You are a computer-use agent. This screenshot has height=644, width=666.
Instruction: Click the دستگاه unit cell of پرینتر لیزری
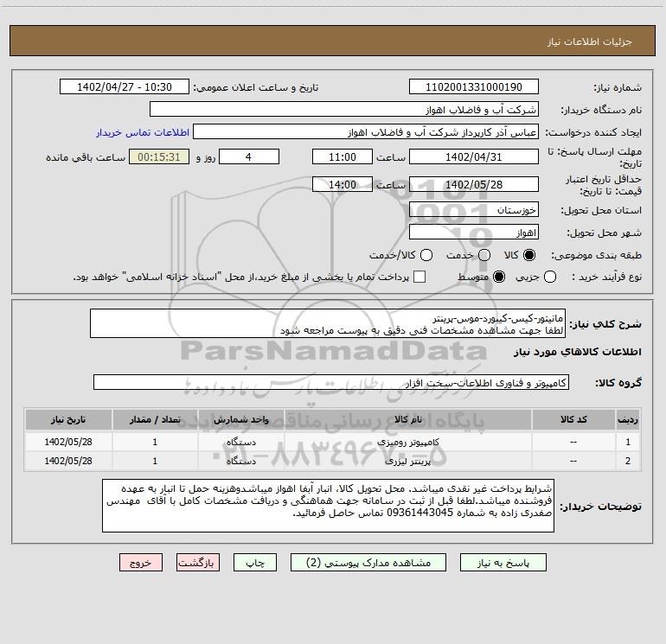click(240, 461)
